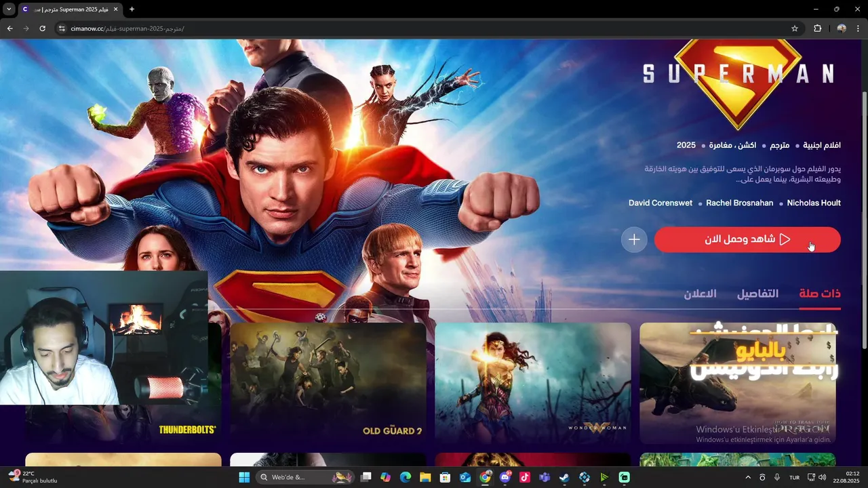Open actor Nicholas Hoult link
Viewport: 868px width, 488px height.
(814, 203)
